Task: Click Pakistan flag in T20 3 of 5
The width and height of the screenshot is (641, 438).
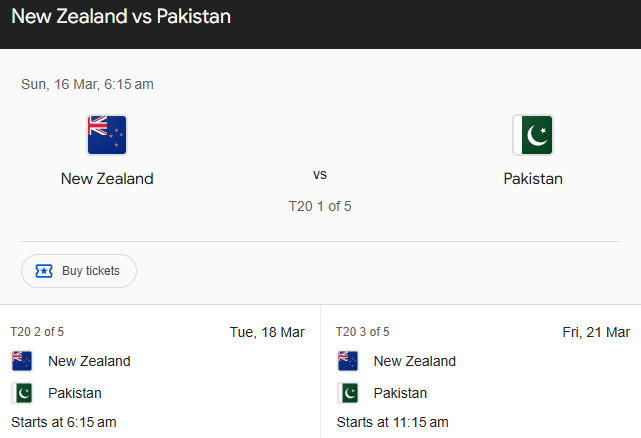Action: [348, 393]
